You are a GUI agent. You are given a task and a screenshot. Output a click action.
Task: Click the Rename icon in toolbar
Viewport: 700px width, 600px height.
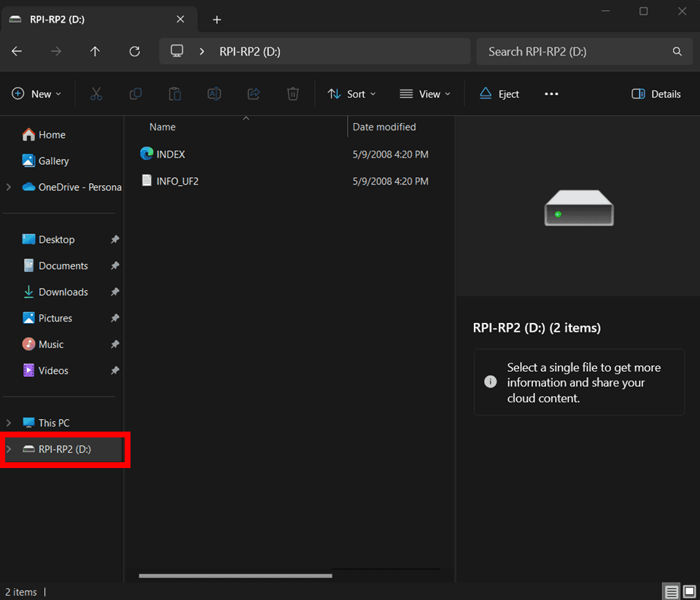[214, 94]
